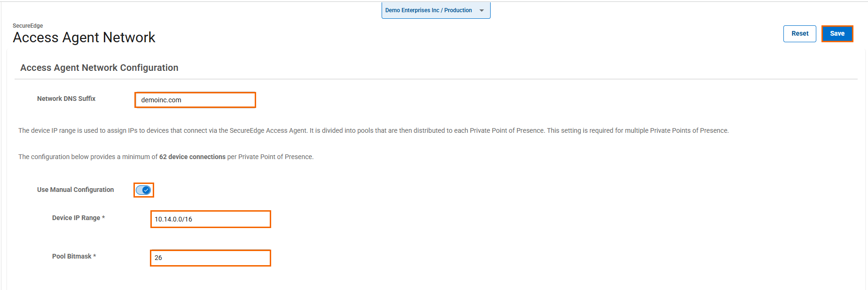
Task: Click the bold 62 device connections text
Action: [x=192, y=157]
